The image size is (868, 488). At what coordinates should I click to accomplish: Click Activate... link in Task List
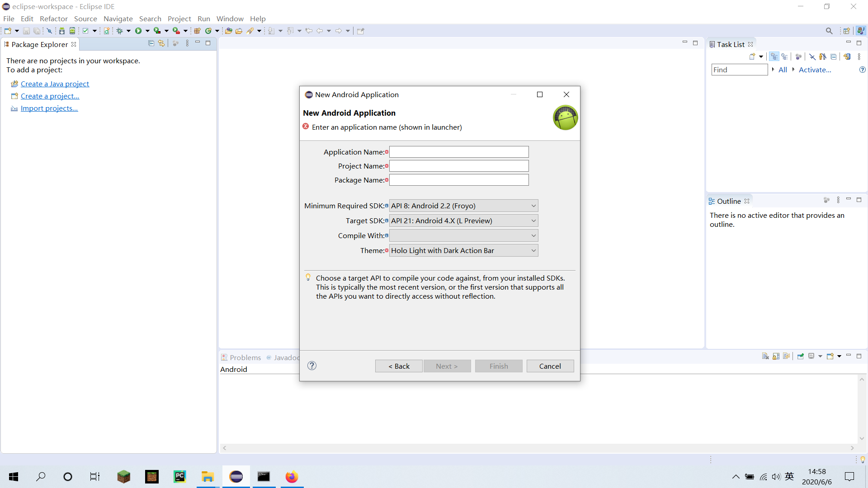(815, 70)
